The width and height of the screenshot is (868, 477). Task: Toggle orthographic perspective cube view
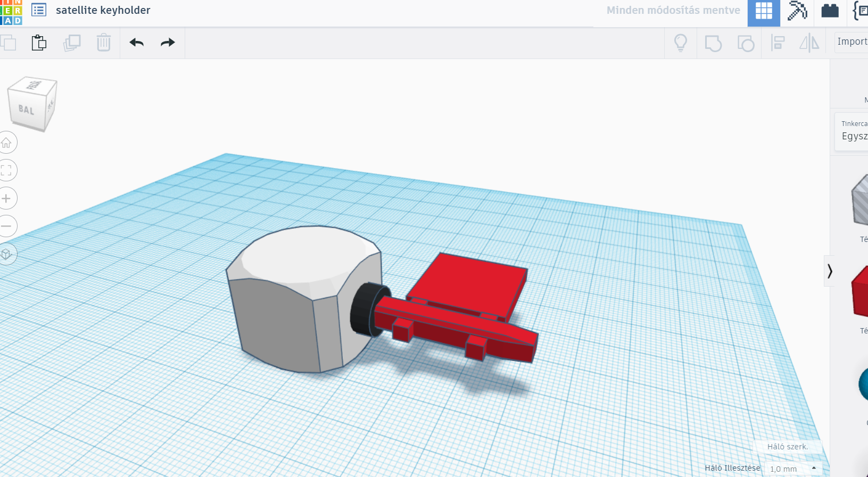click(x=6, y=254)
